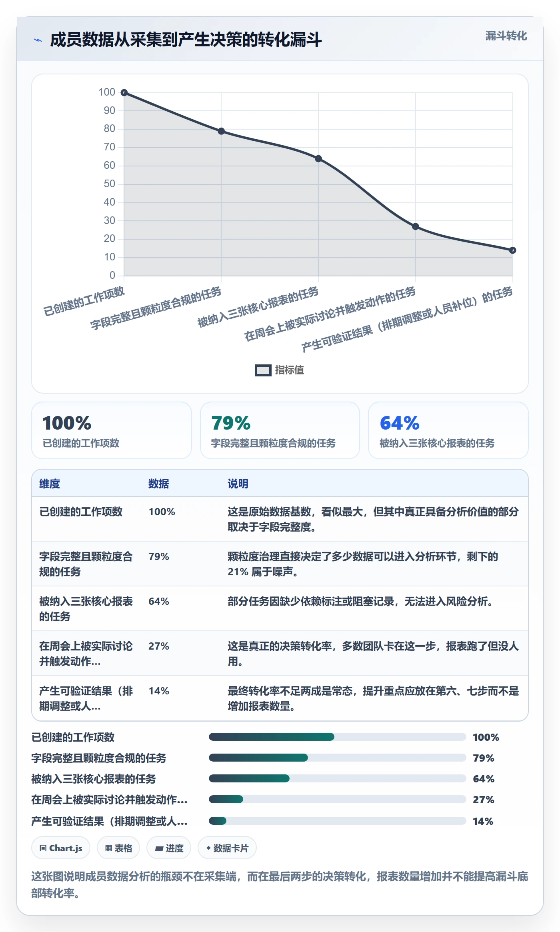Click the 字段完整且颗粒度合规的任务 progress bar

[x=338, y=758]
